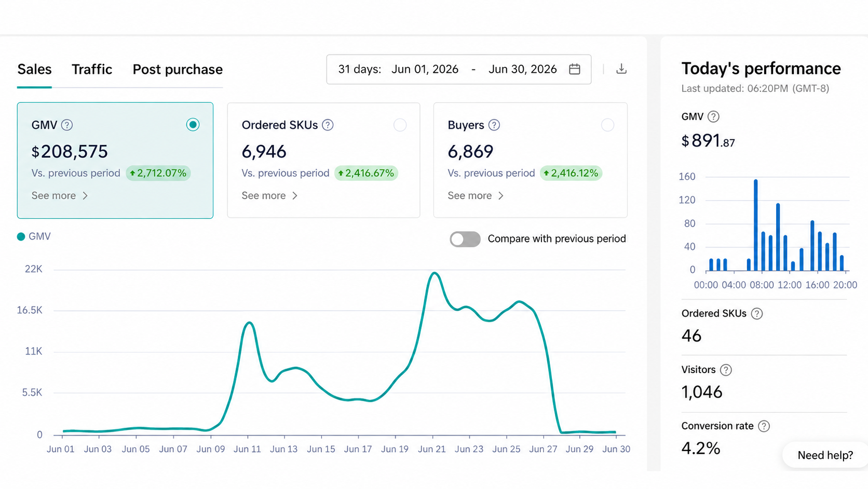Click the Need help? button
This screenshot has width=868, height=489.
click(825, 455)
